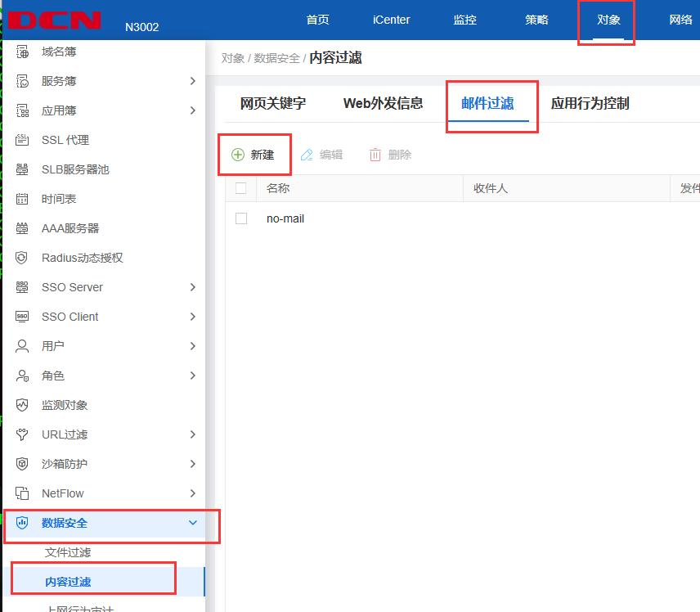700x612 pixels.
Task: Click the 新建 button
Action: (x=254, y=155)
